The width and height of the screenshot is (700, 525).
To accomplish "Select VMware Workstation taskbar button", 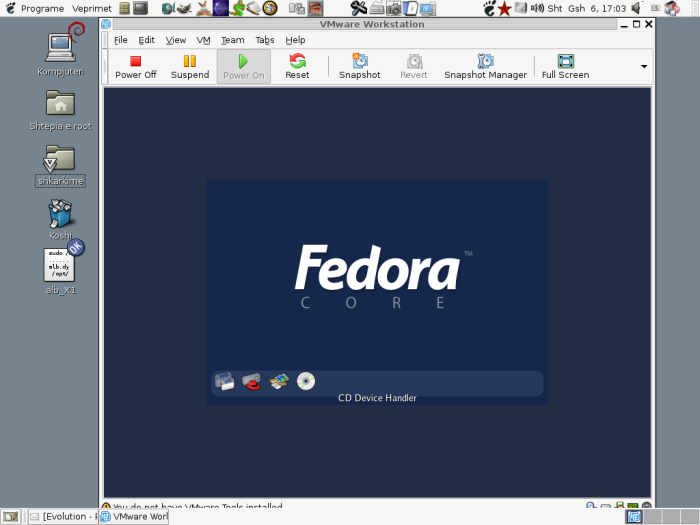I will 133,517.
